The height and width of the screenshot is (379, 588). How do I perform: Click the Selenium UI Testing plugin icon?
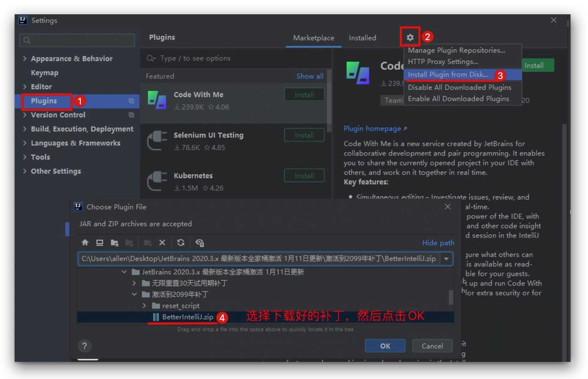click(x=157, y=140)
